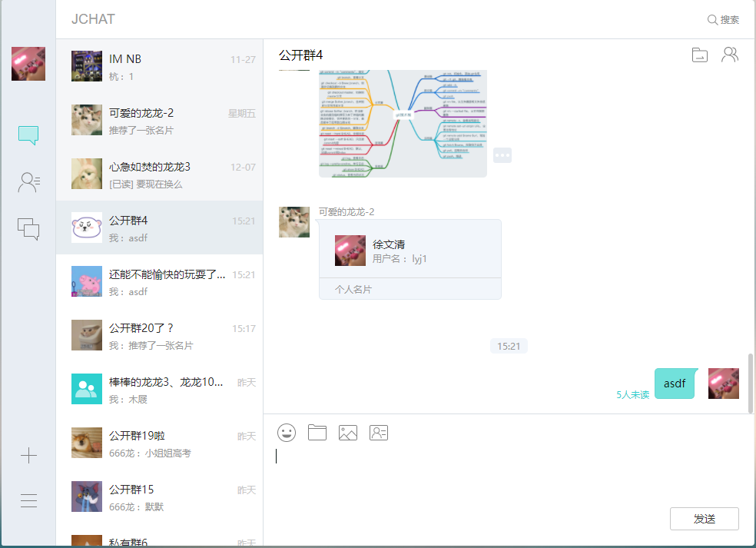Image resolution: width=756 pixels, height=548 pixels.
Task: Open the chat sessions tab icon
Action: tap(28, 135)
